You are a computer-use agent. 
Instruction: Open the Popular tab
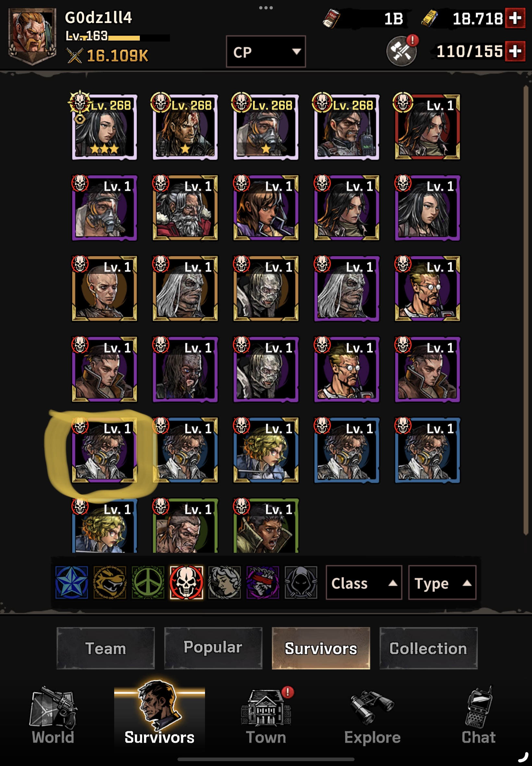pos(213,648)
